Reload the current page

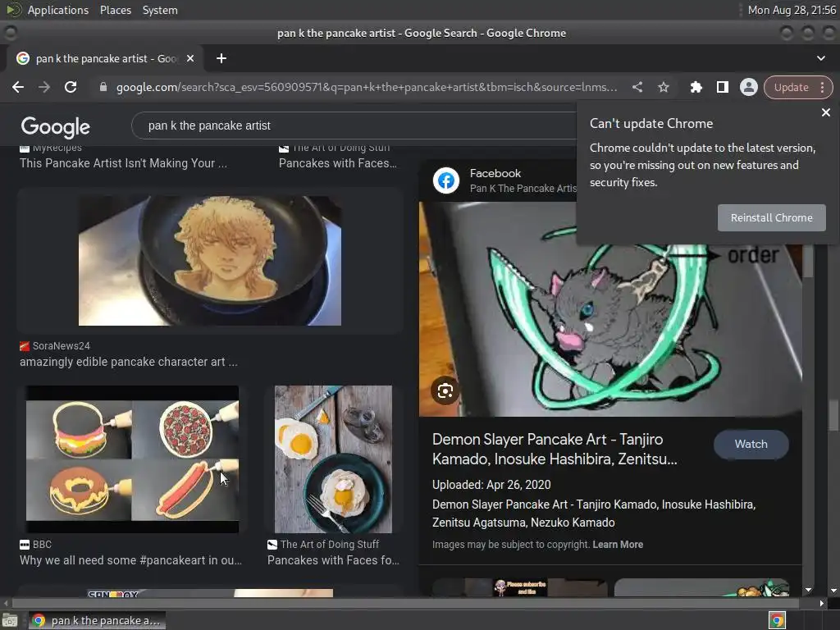tap(71, 87)
